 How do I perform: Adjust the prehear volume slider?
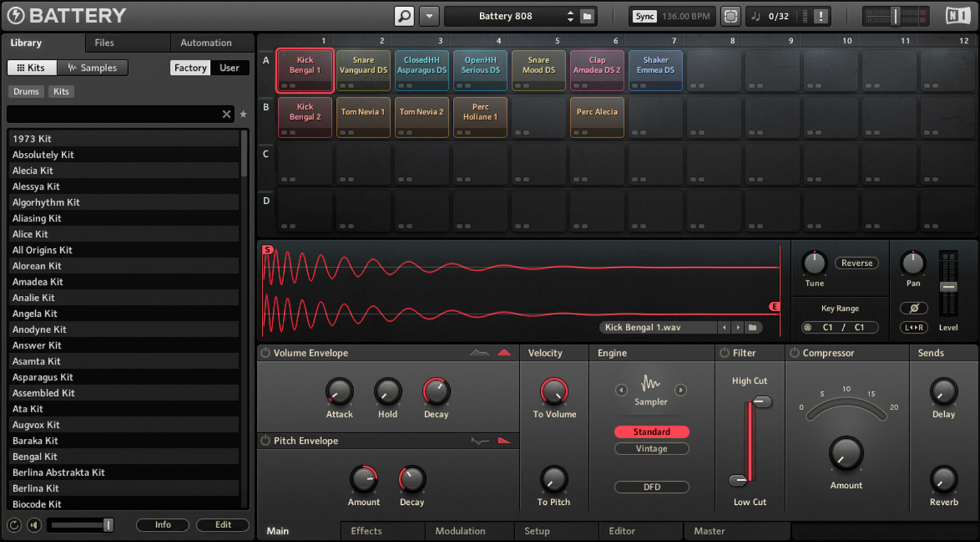pos(81,525)
